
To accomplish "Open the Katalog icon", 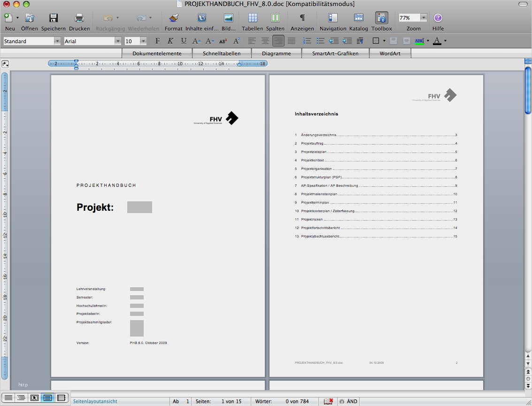I will [x=359, y=18].
